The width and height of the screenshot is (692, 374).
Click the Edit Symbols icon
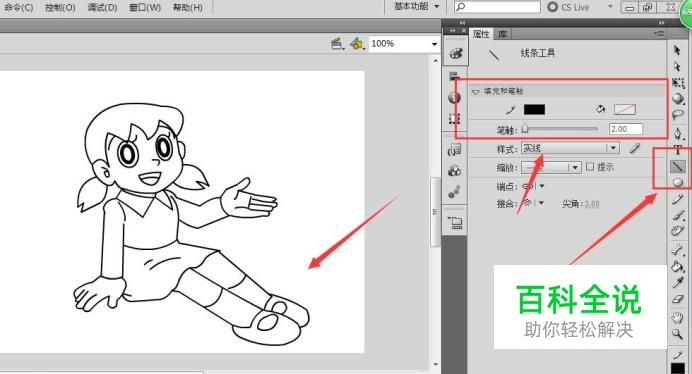click(x=357, y=44)
